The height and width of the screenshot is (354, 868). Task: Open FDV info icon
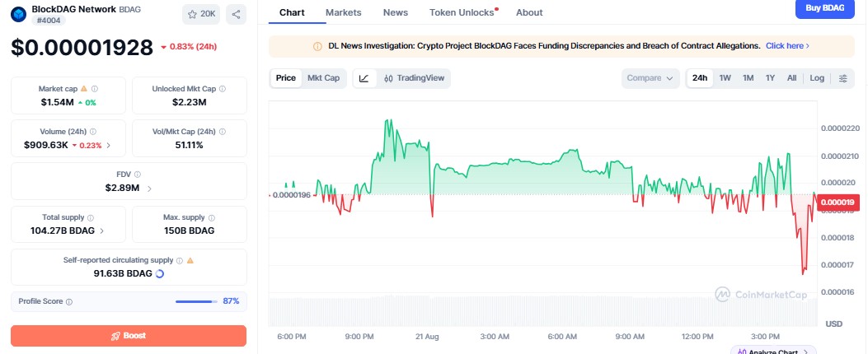(138, 175)
